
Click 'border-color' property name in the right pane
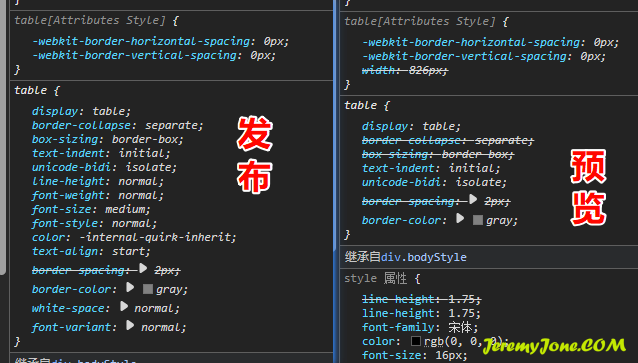pyautogui.click(x=402, y=221)
